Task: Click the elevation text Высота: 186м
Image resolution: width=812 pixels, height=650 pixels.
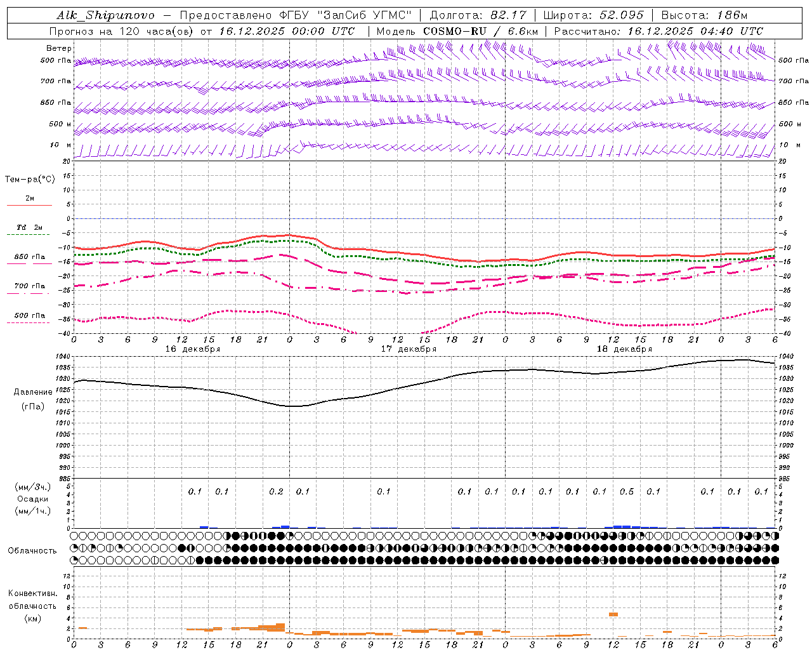Action: (704, 15)
